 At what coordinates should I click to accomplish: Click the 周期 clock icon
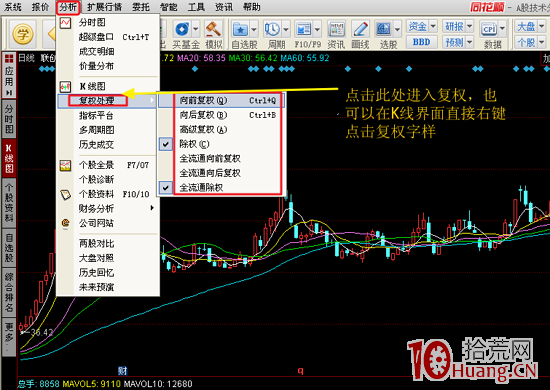272,29
